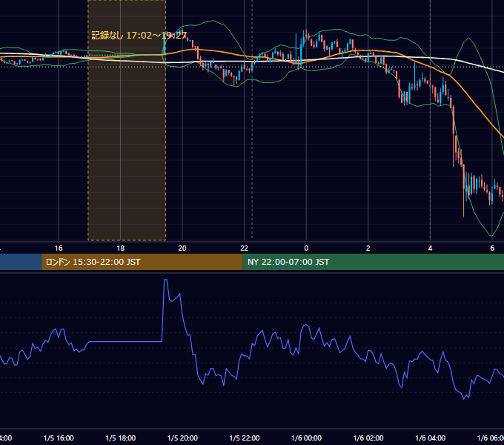The image size is (504, 445).
Task: Select the ロンドン 15:30-22:00 JST session bar
Action: pyautogui.click(x=142, y=262)
